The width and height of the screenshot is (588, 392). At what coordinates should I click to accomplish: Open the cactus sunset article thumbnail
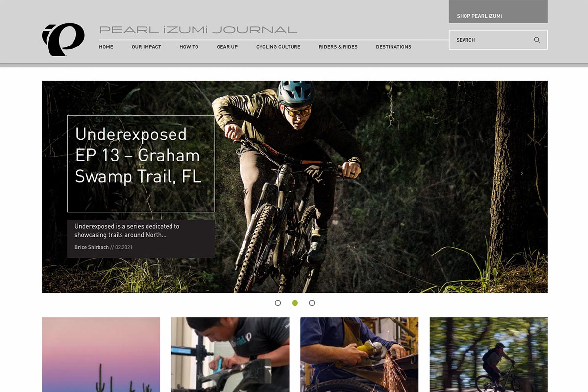click(x=101, y=354)
